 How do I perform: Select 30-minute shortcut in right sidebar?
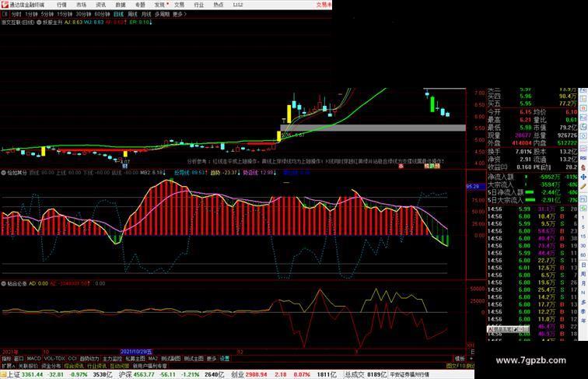pyautogui.click(x=583, y=245)
